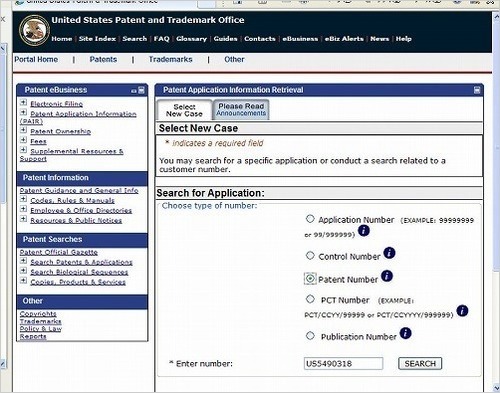The image size is (500, 393).
Task: Open info icon beside PCT Number
Action: point(462,311)
